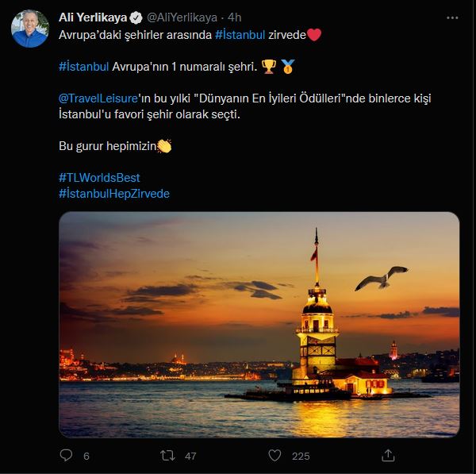Open the 4h timestamp link
This screenshot has height=474, width=476.
pos(234,17)
